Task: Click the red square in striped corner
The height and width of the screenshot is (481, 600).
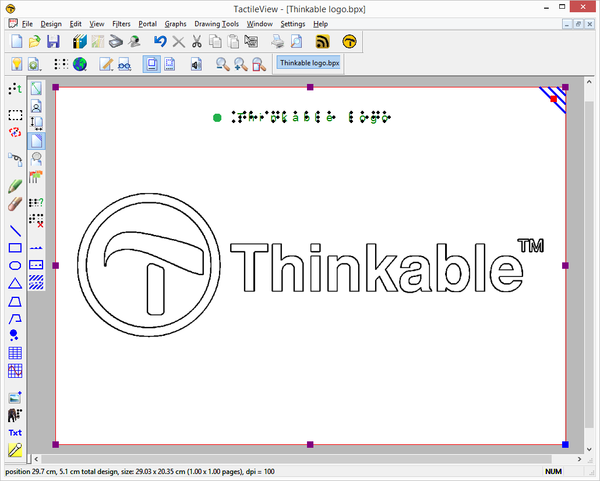Action: coord(553,99)
